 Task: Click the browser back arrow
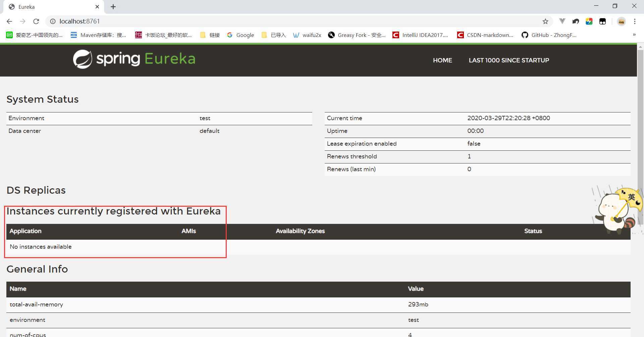pyautogui.click(x=9, y=21)
